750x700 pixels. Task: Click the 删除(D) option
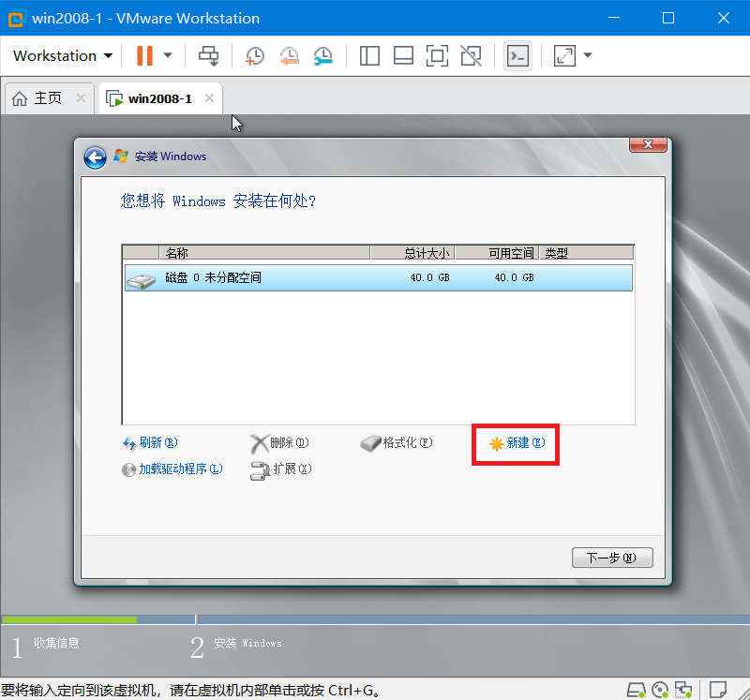click(279, 443)
